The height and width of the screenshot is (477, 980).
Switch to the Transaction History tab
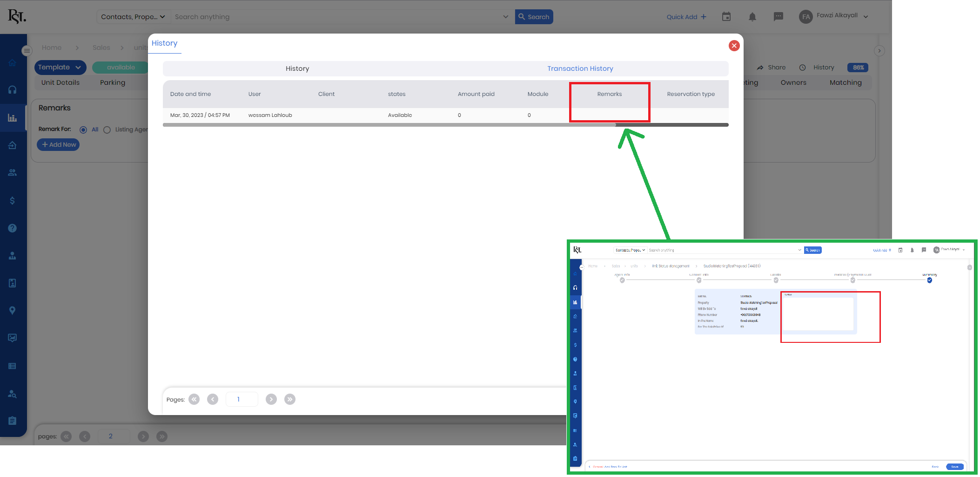coord(580,68)
